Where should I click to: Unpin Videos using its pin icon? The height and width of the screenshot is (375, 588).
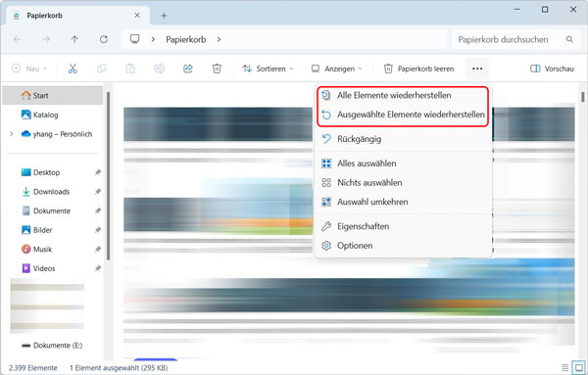98,268
